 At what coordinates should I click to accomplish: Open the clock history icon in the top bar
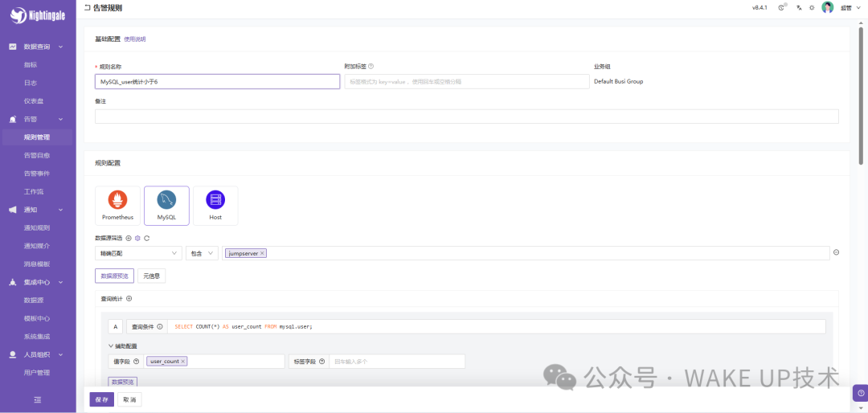point(782,8)
